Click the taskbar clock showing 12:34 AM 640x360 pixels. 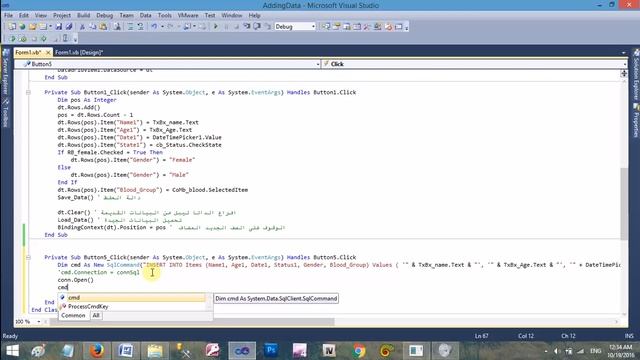(x=620, y=351)
